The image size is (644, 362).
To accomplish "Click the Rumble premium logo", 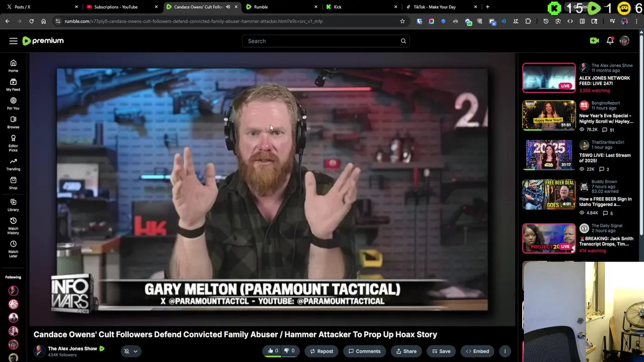I will (x=43, y=41).
